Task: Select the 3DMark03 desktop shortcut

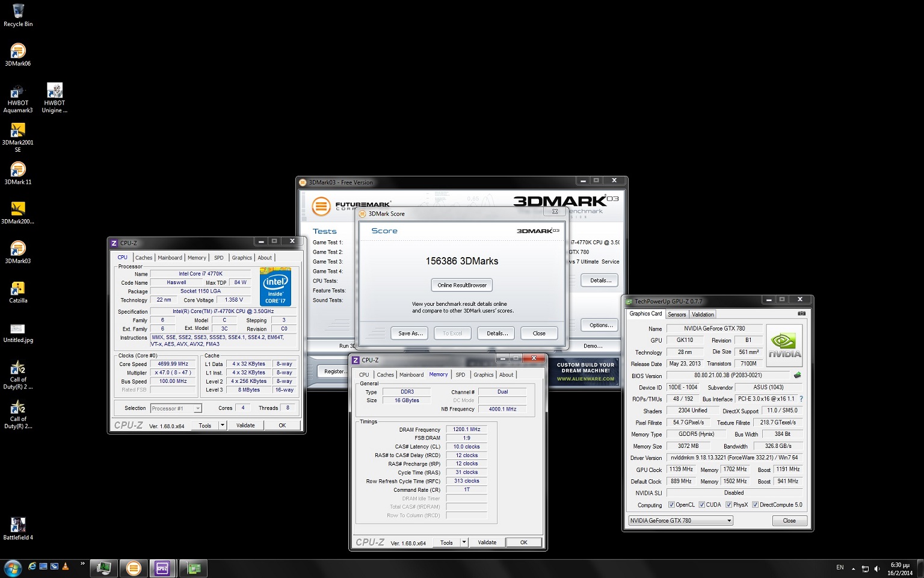Action: 18,252
